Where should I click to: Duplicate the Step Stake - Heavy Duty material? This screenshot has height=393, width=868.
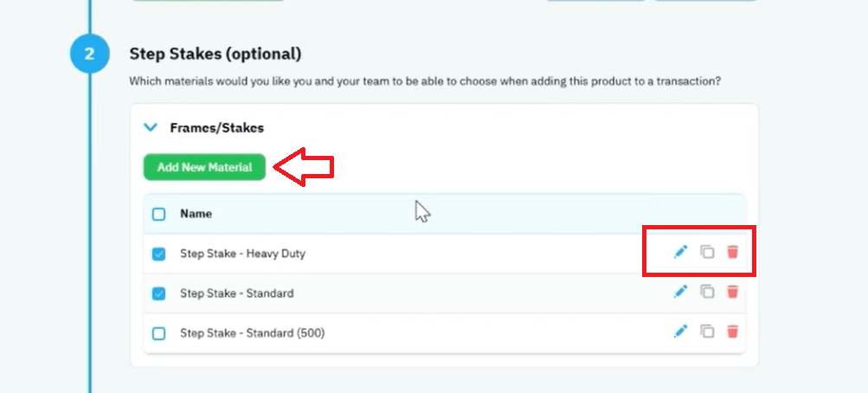pos(707,253)
